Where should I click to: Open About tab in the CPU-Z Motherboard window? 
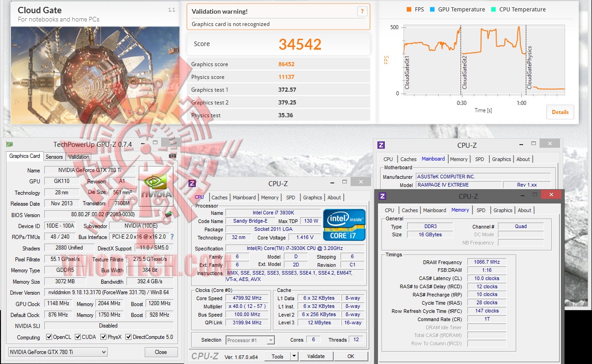[x=523, y=159]
